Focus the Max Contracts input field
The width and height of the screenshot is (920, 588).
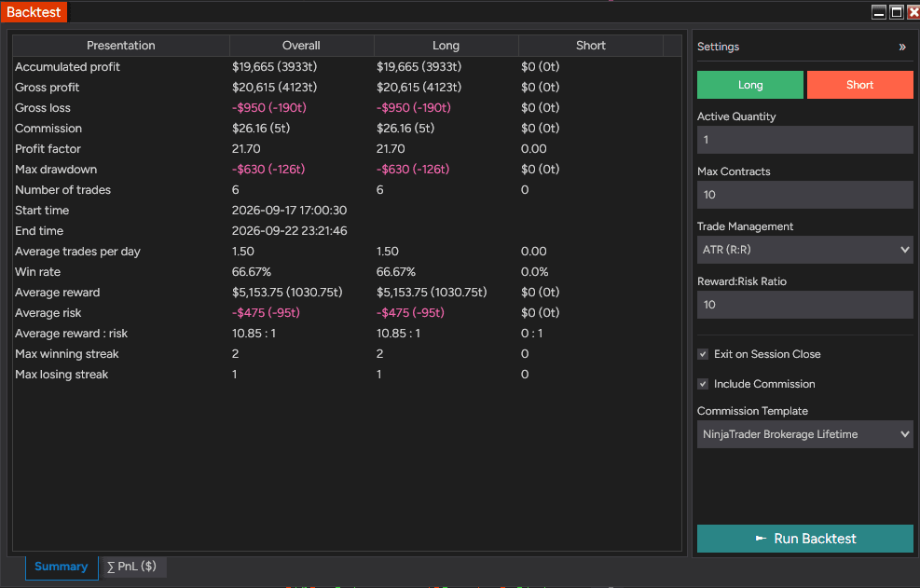[804, 195]
